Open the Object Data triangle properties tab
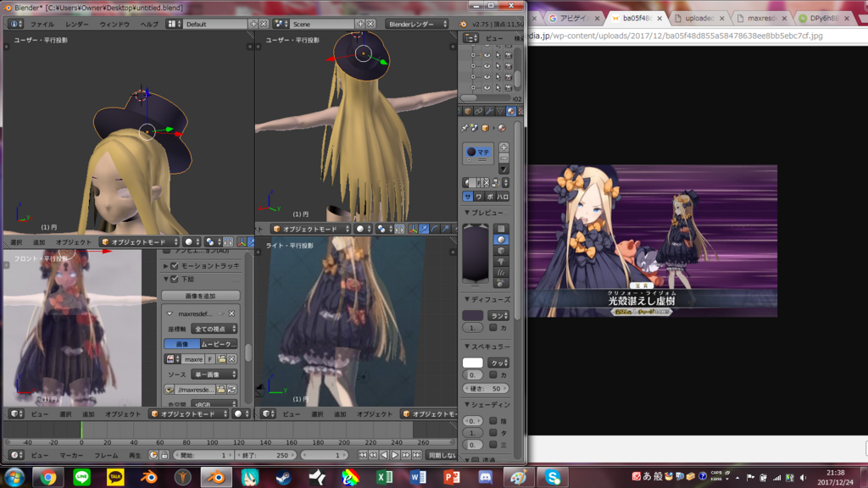 pos(500,111)
